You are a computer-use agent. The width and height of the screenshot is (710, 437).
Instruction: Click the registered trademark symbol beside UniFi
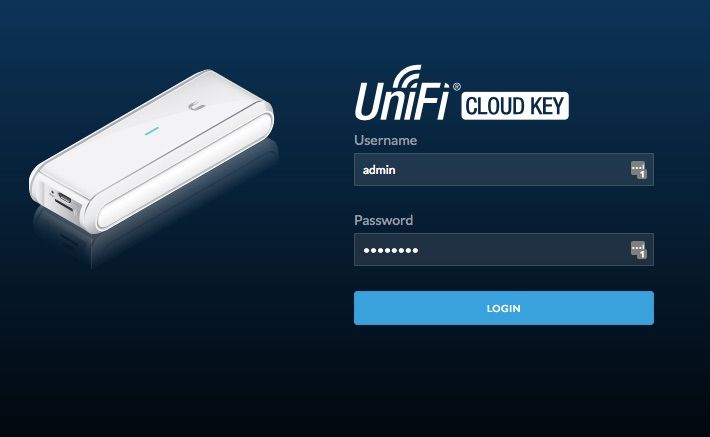[456, 86]
